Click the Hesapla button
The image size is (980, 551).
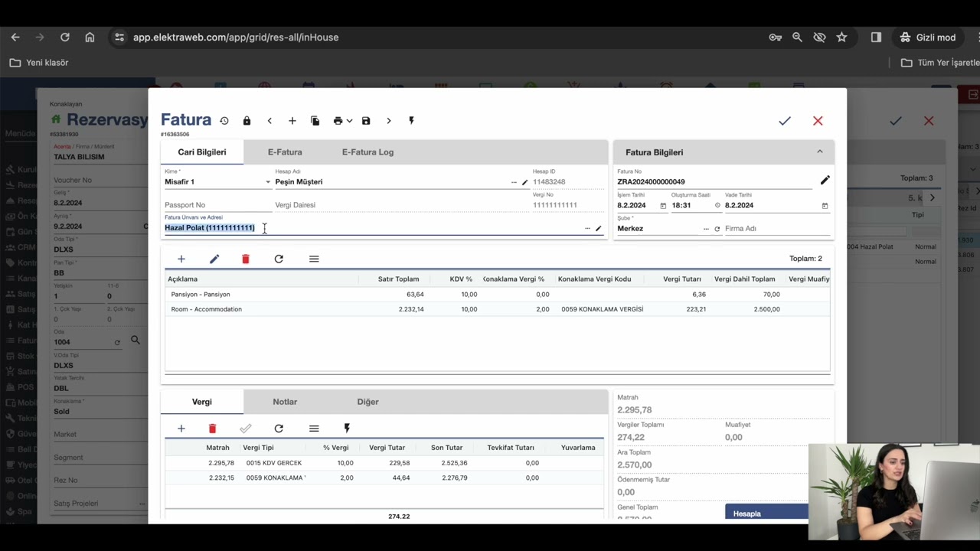click(x=766, y=513)
